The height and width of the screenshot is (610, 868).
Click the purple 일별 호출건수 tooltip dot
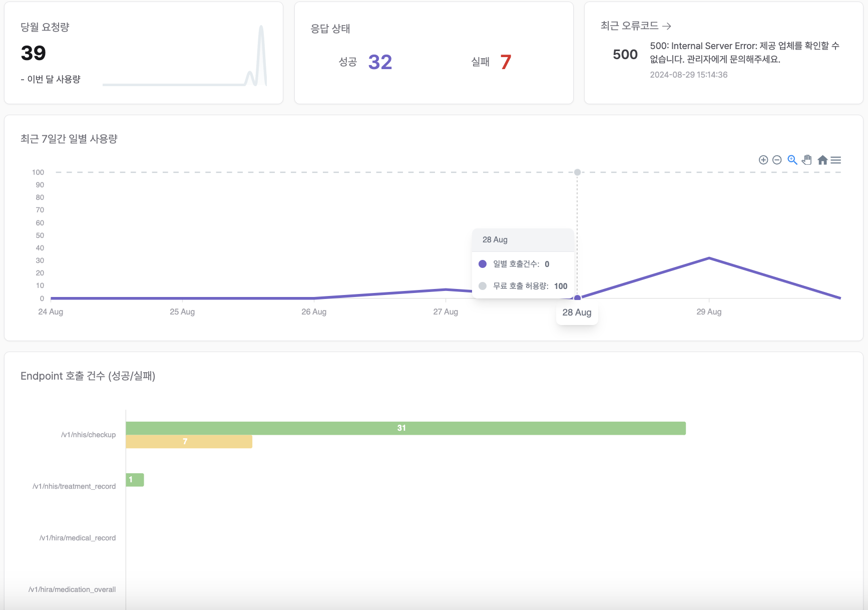483,264
